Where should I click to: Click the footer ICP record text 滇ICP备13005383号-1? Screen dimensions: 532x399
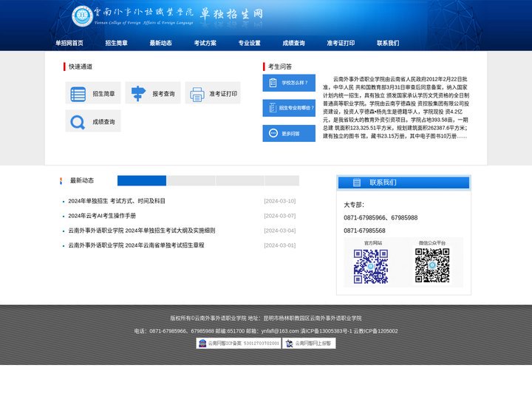327,331
